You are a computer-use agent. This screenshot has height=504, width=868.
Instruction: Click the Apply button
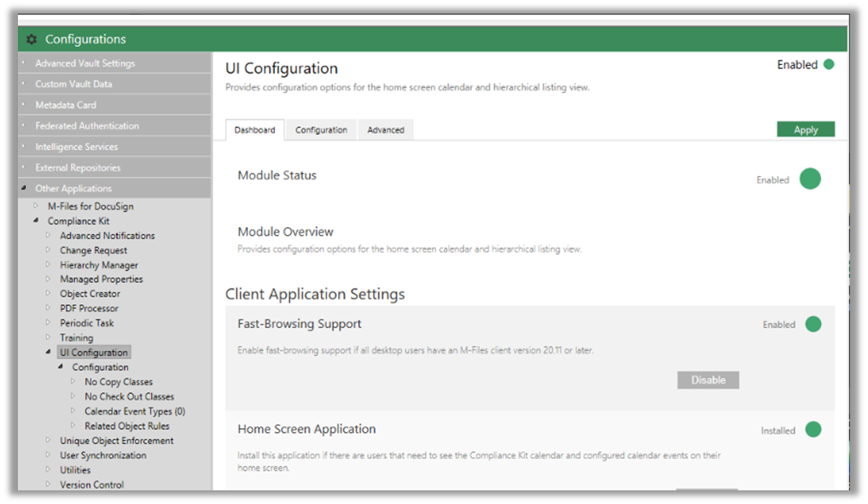[x=806, y=130]
